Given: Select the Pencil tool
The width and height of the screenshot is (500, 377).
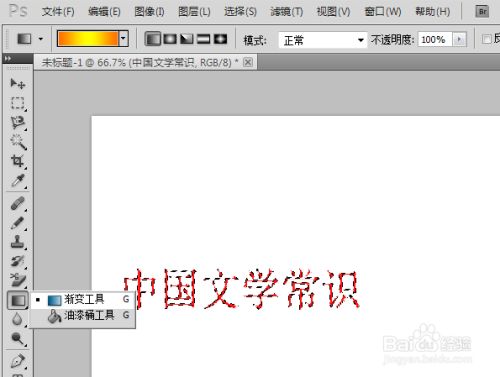Looking at the screenshot, I should point(18,223).
